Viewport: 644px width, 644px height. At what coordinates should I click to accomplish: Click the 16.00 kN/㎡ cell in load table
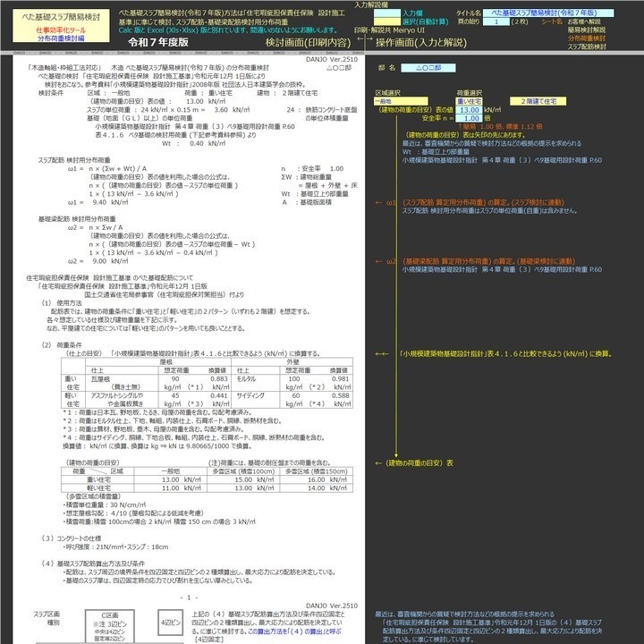point(317,479)
